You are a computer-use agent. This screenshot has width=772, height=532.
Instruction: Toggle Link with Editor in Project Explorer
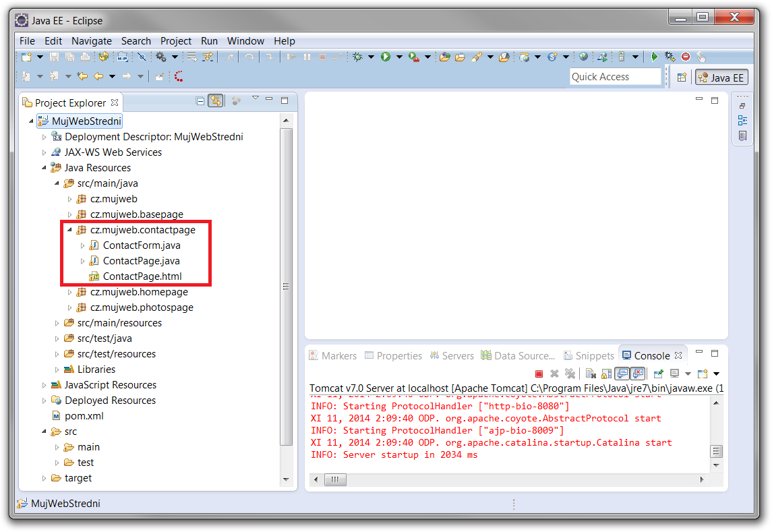coord(216,101)
